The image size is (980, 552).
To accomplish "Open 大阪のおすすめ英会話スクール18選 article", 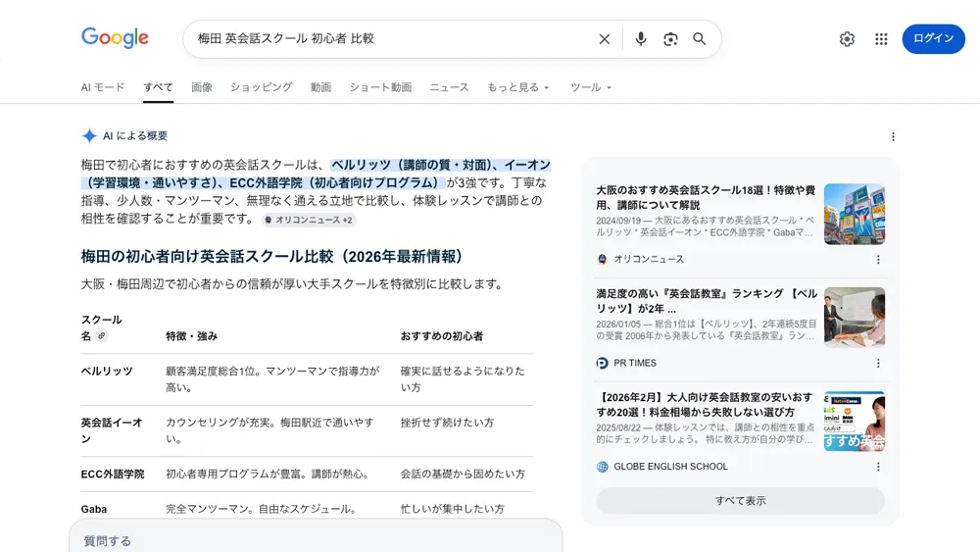I will (x=706, y=197).
